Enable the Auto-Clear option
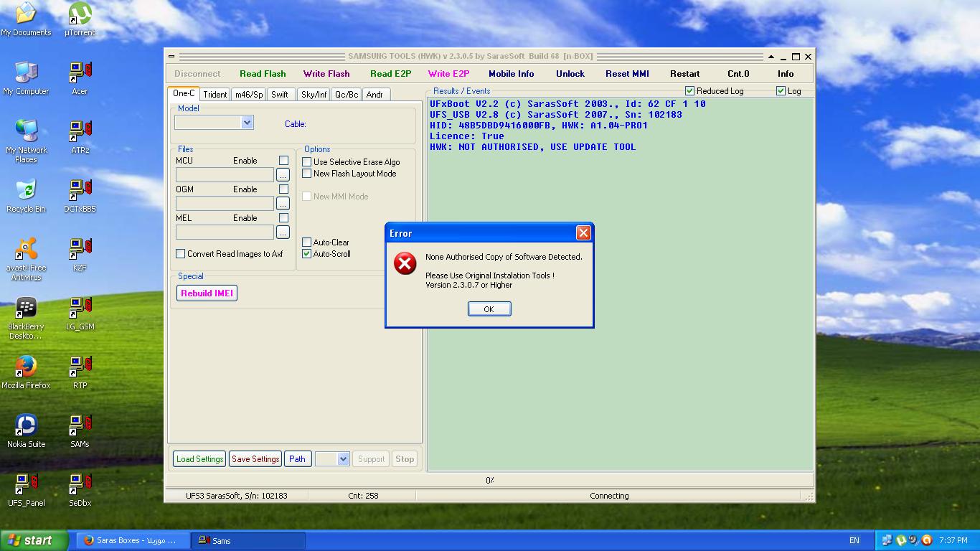Image resolution: width=980 pixels, height=551 pixels. (x=307, y=242)
